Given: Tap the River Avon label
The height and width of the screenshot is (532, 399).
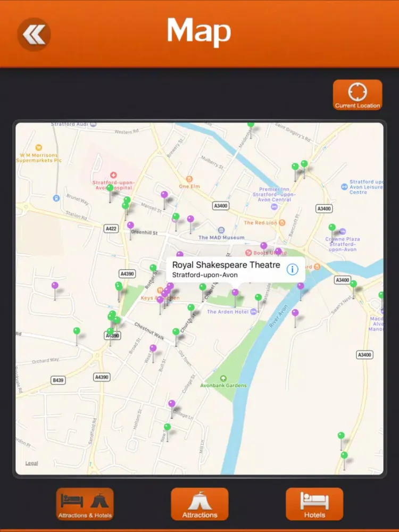Looking at the screenshot, I should coord(278,316).
